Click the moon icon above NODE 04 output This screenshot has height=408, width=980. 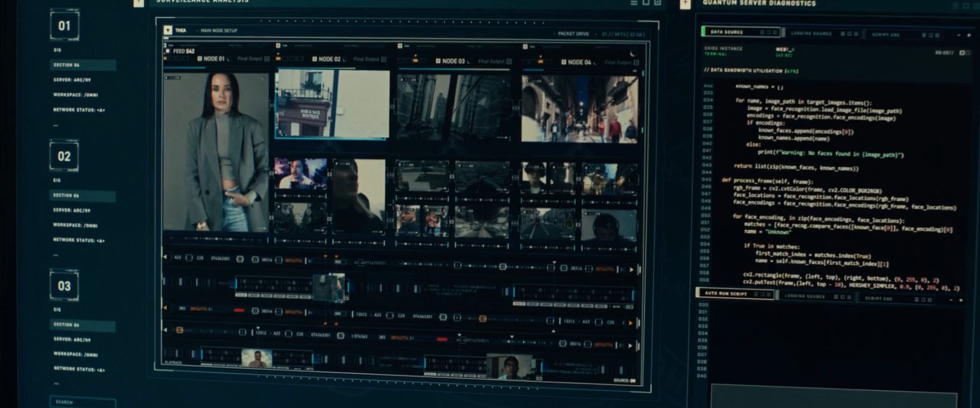tap(633, 53)
